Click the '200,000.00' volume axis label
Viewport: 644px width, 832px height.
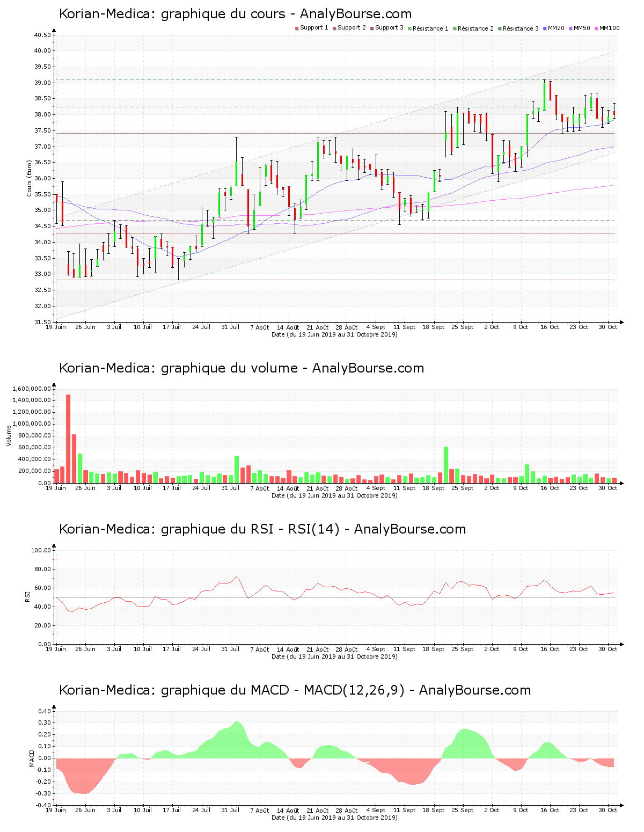coord(34,471)
